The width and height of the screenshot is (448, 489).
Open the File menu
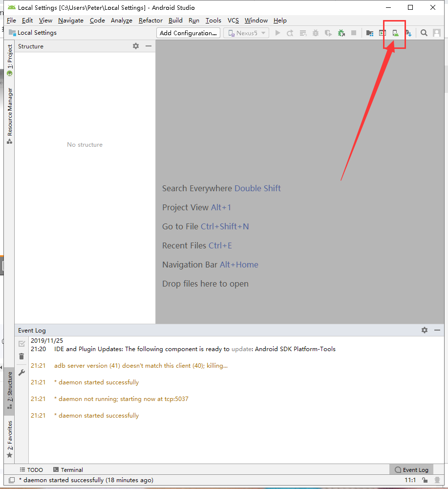pos(11,20)
